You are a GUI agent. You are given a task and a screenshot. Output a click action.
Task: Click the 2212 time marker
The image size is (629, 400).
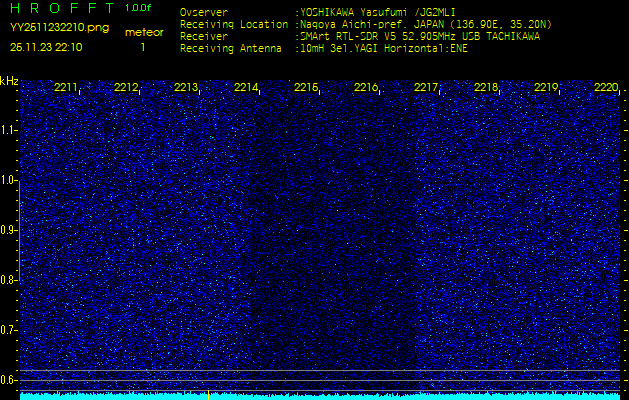126,87
